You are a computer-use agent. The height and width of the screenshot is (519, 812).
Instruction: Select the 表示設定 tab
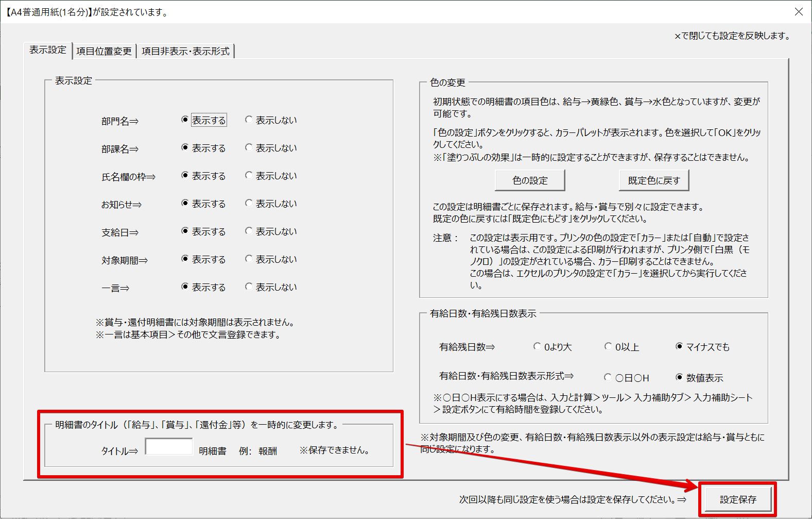[48, 50]
